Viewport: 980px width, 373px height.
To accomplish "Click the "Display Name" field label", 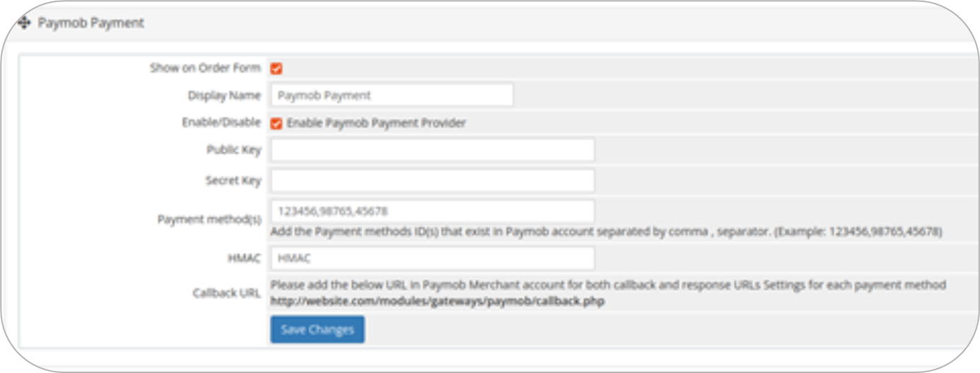I will tap(224, 95).
